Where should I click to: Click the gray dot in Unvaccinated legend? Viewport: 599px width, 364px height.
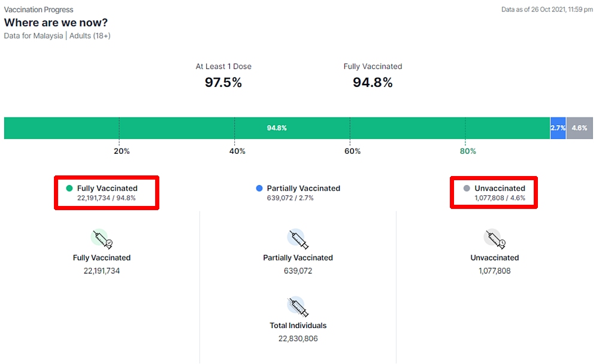[x=467, y=188]
